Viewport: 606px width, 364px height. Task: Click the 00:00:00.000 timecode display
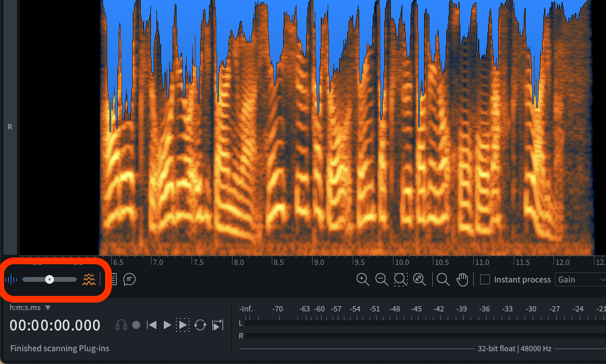click(x=55, y=326)
